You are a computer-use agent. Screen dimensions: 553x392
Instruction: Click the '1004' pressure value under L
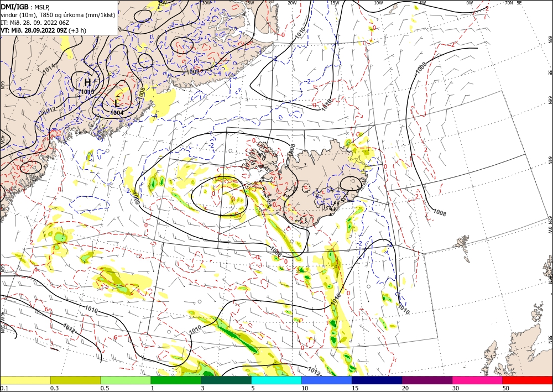(117, 113)
